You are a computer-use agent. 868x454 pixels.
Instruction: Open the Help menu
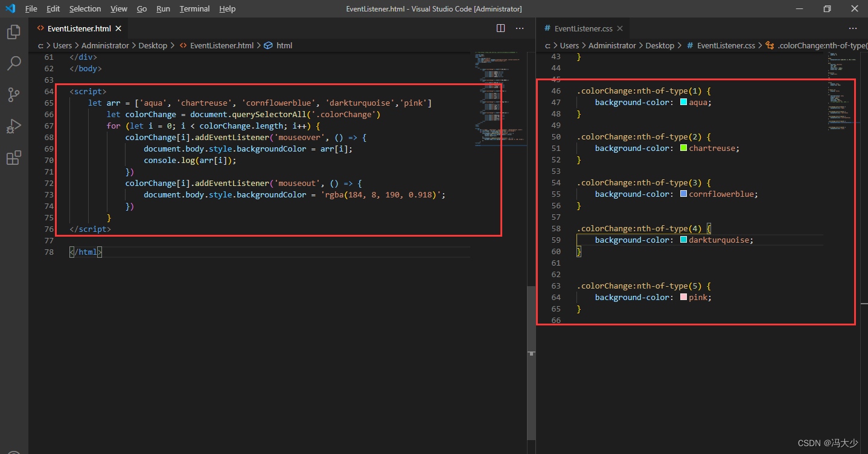tap(228, 9)
